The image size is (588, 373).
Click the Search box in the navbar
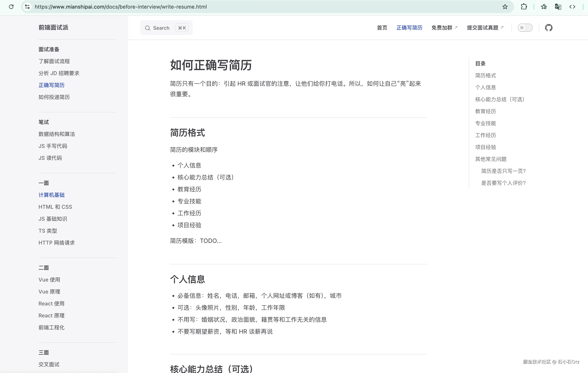point(166,28)
